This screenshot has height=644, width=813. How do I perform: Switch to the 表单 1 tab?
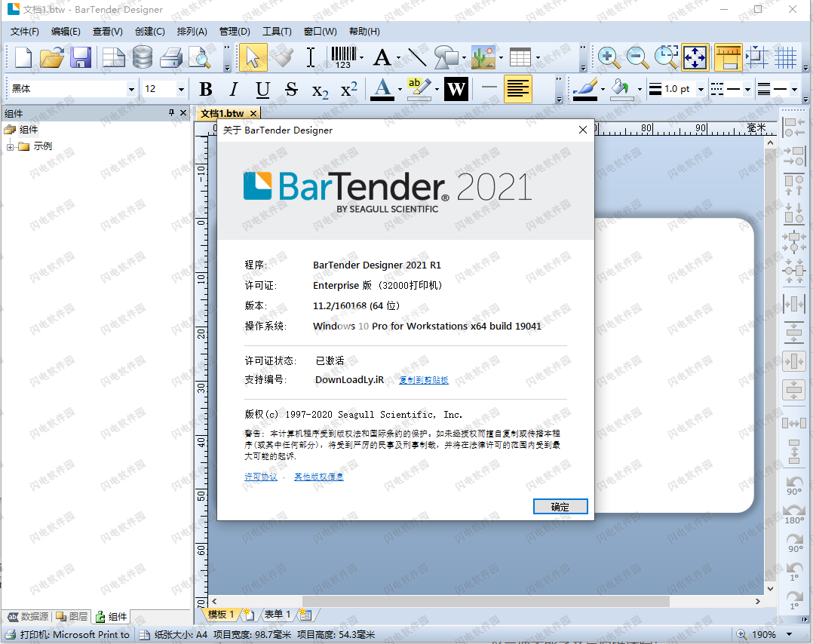pos(278,615)
